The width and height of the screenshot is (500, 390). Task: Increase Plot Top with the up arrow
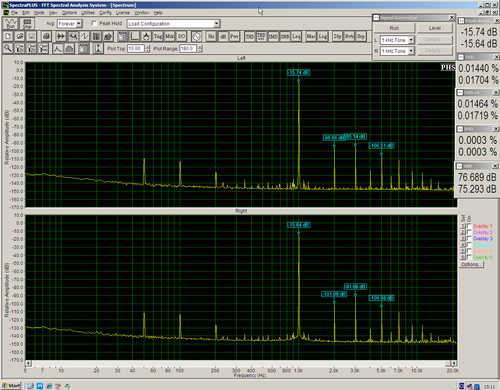click(148, 47)
